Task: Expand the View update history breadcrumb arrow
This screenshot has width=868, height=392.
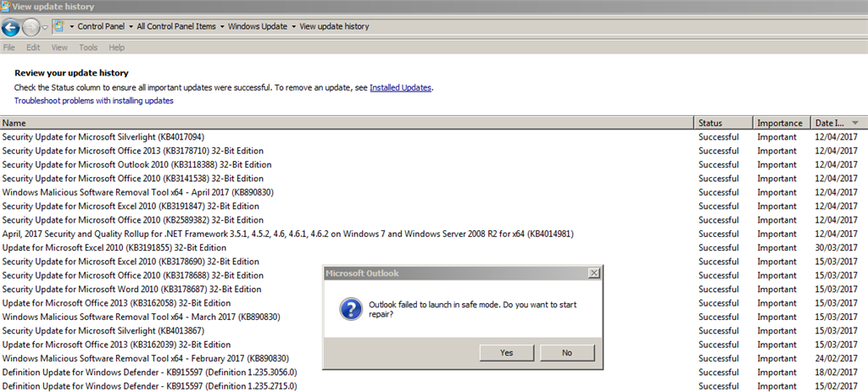Action: pos(293,26)
